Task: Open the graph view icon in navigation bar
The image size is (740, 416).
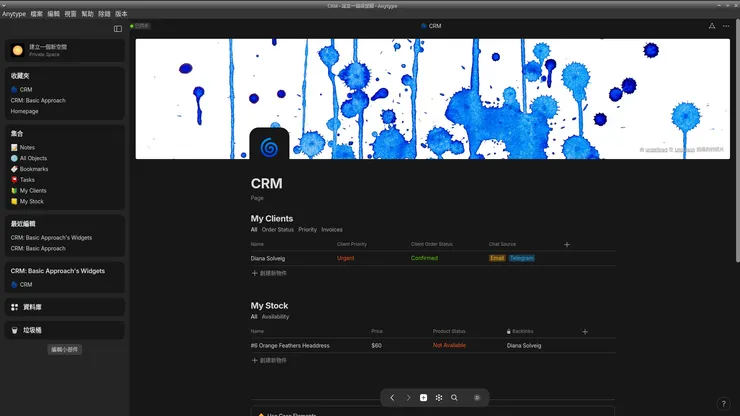Action: click(x=439, y=398)
